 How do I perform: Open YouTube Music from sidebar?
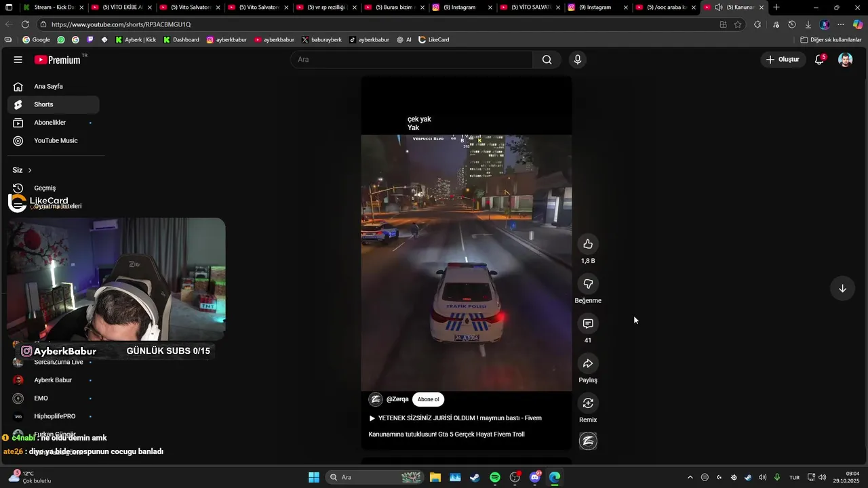pos(53,140)
